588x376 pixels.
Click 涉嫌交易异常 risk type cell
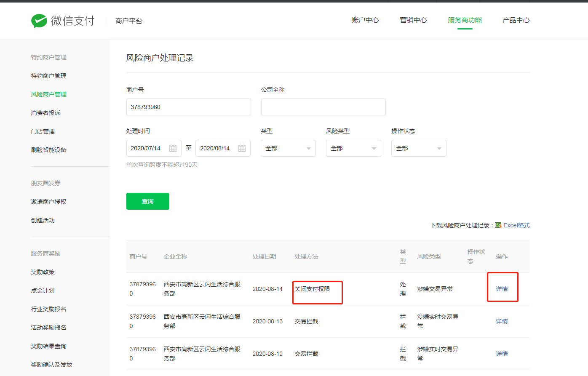(x=435, y=289)
